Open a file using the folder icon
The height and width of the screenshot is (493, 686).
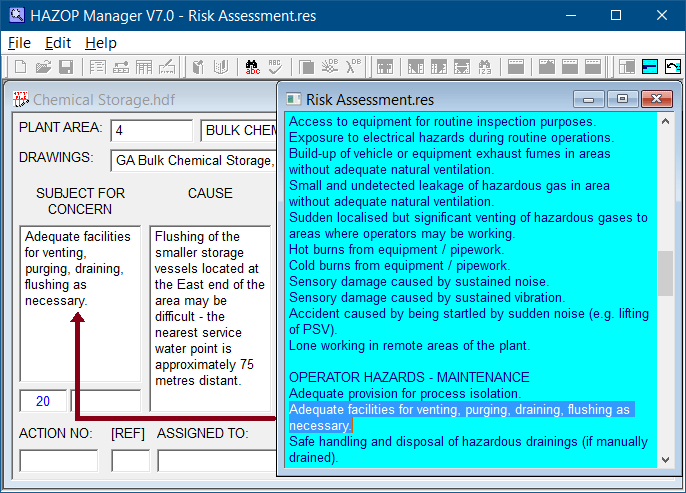click(x=43, y=67)
